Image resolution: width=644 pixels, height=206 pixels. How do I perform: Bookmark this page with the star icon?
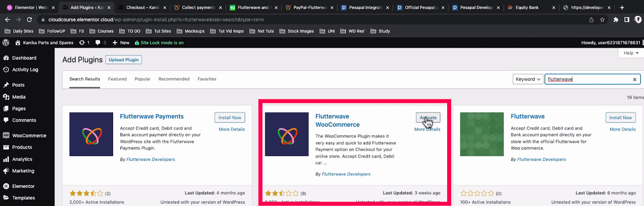tap(602, 19)
